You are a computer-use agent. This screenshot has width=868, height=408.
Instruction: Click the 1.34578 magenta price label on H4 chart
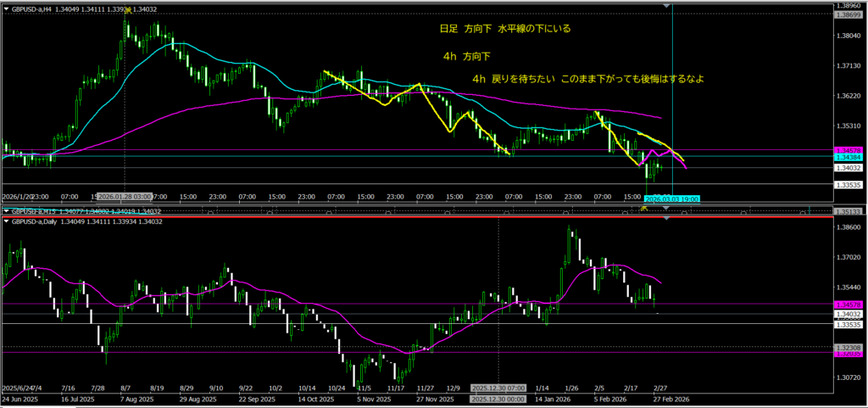[849, 150]
